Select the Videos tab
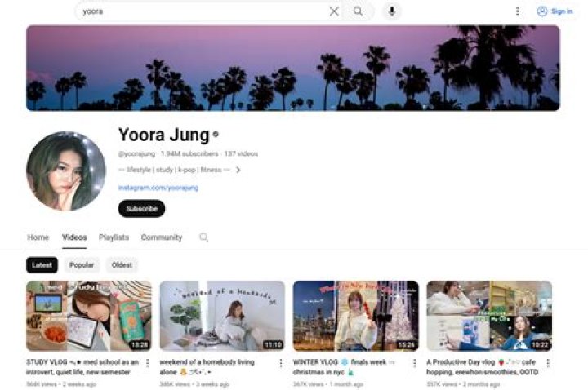Image resolution: width=588 pixels, height=390 pixels. click(74, 237)
